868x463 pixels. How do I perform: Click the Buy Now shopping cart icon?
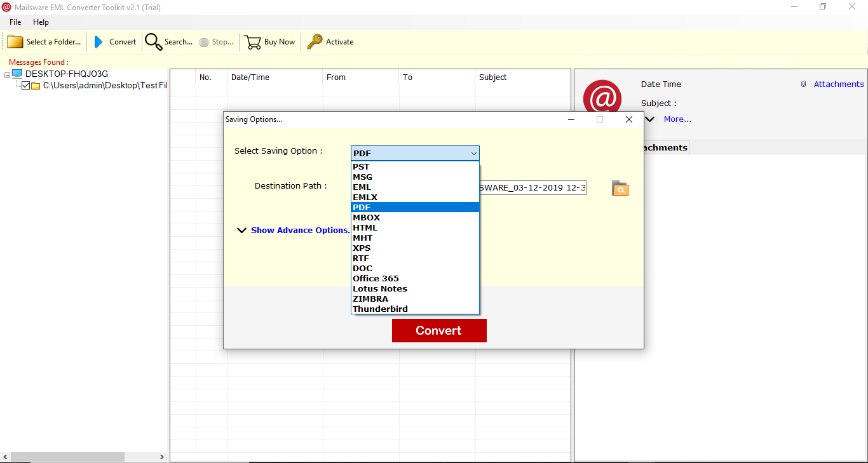coord(253,42)
